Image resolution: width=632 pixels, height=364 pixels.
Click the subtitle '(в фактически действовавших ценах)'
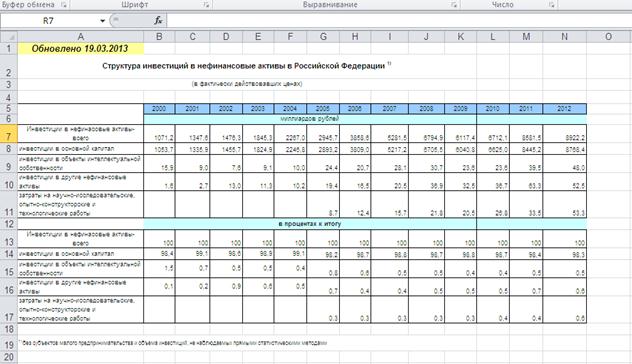247,84
